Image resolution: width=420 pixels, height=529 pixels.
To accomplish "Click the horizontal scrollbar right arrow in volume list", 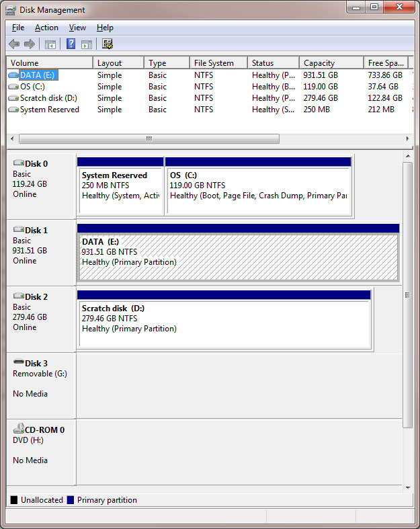I will coord(407,138).
